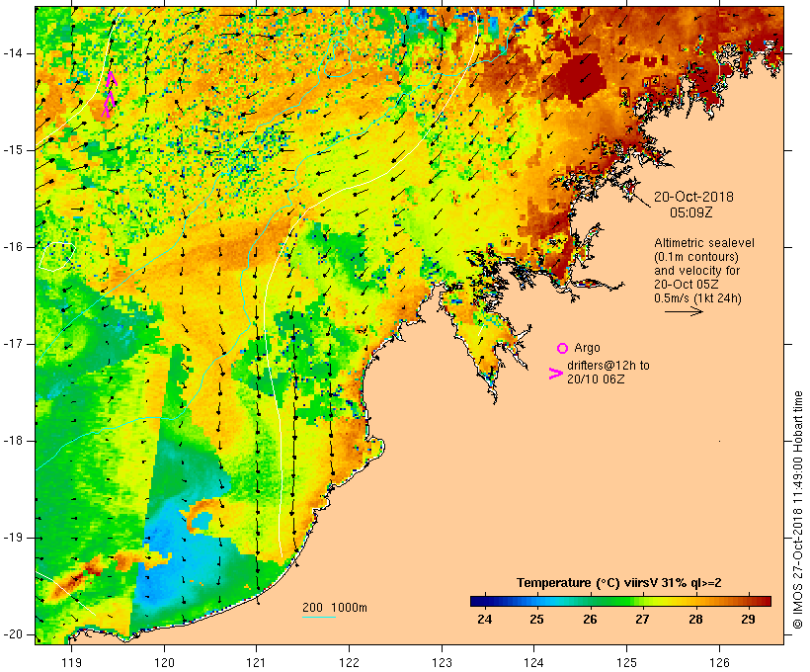Click the longitude axis label 124
Viewport: 810px width, 672px height.
point(533,662)
